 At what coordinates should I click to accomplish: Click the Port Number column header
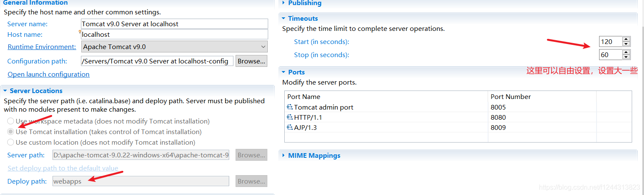point(542,96)
